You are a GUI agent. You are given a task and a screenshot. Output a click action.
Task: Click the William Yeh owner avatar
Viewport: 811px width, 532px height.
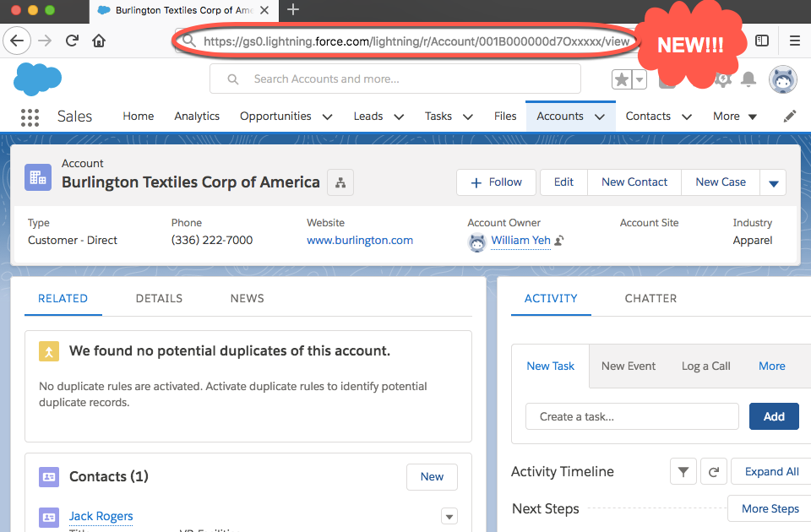[476, 242]
